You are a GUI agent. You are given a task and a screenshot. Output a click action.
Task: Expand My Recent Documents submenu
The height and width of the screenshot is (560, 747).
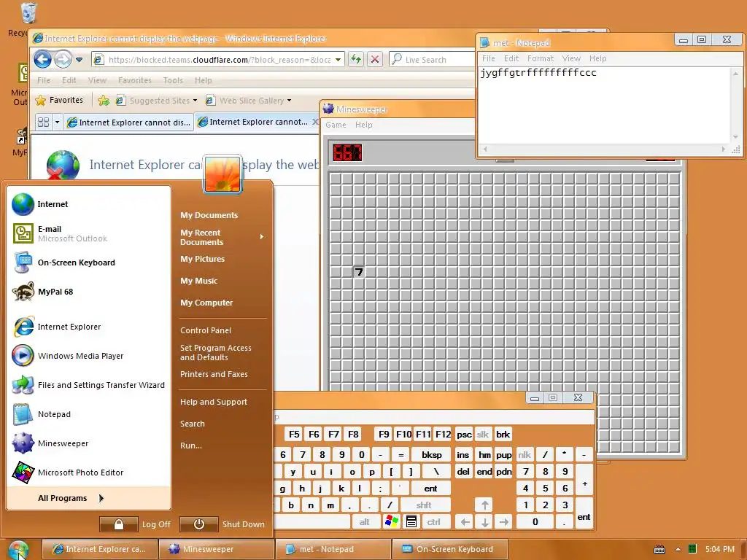(222, 237)
